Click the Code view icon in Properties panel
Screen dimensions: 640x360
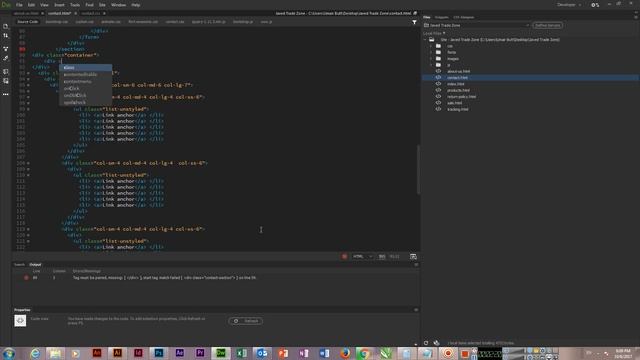pyautogui.click(x=20, y=321)
